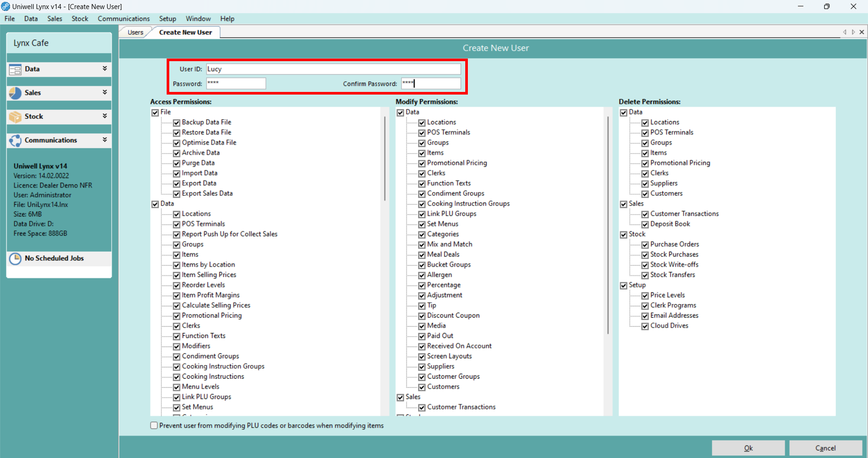Click the Uniwell Lynx app icon in title bar
Viewport: 868px width, 458px height.
coord(6,7)
